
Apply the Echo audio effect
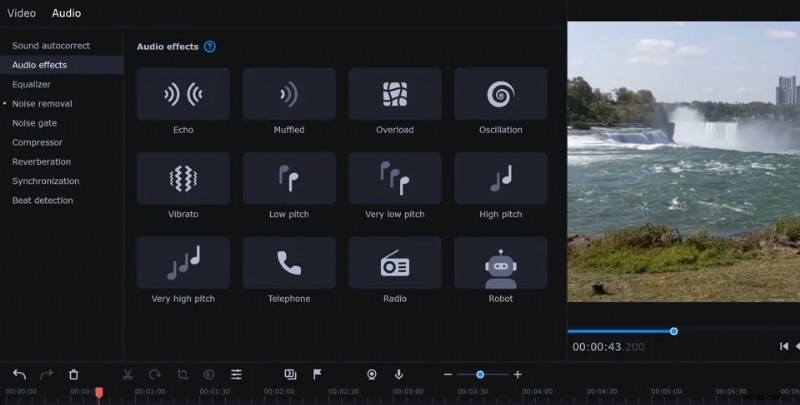click(183, 94)
